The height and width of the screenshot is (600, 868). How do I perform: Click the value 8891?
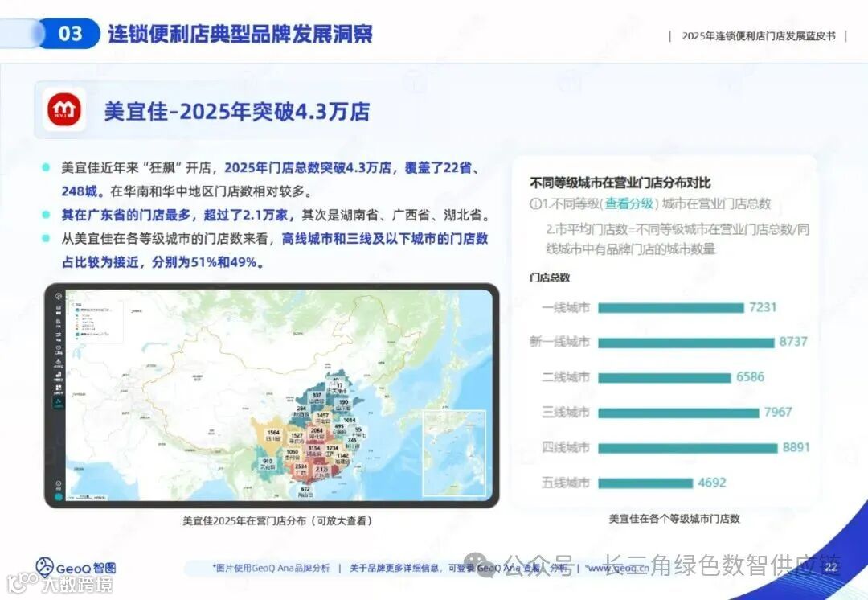(796, 447)
